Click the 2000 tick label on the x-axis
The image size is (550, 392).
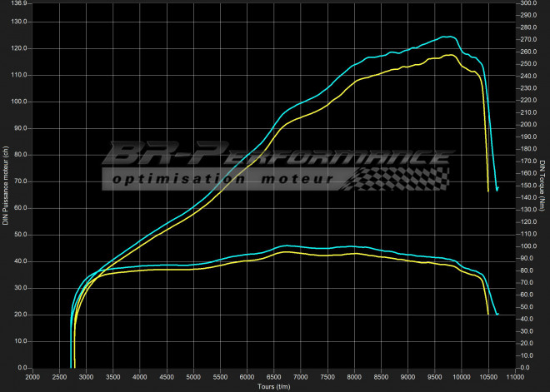pos(32,376)
